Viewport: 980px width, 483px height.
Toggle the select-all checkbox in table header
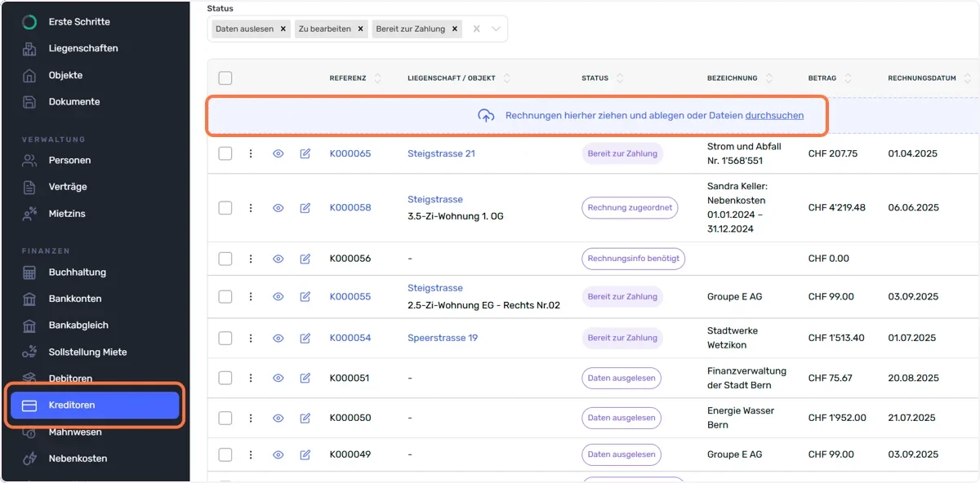(225, 78)
